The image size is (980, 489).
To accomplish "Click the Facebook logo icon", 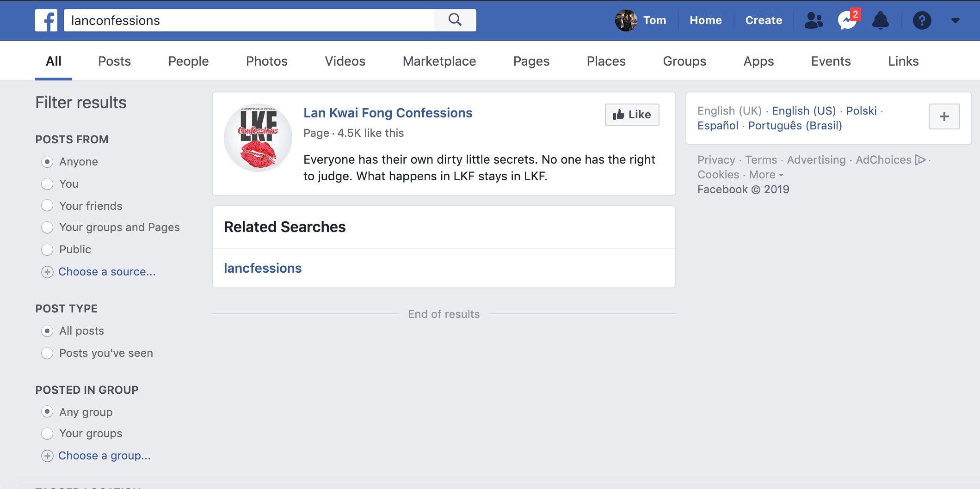I will tap(46, 20).
